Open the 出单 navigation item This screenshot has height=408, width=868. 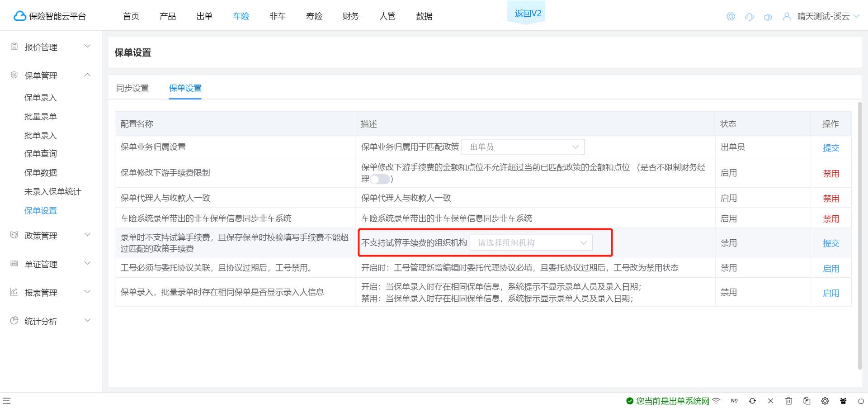point(204,16)
